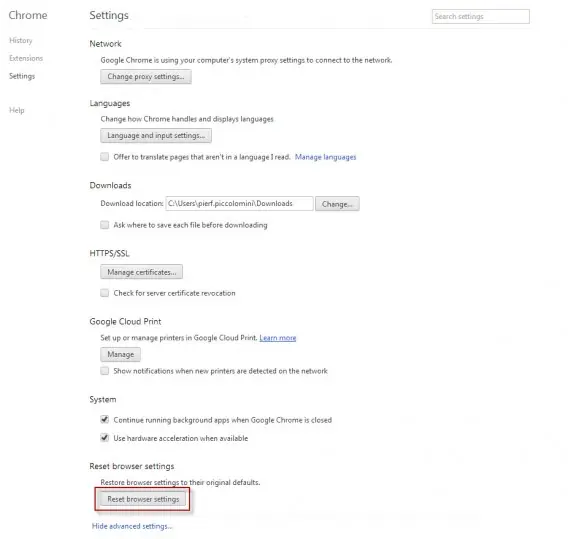Image resolution: width=568 pixels, height=539 pixels.
Task: Click the Chrome title in sidebar
Action: pyautogui.click(x=28, y=15)
